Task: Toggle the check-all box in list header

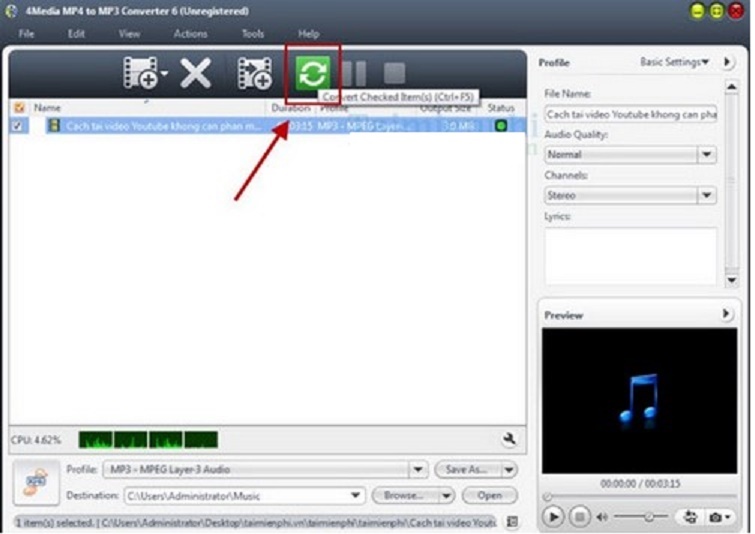Action: [18, 107]
